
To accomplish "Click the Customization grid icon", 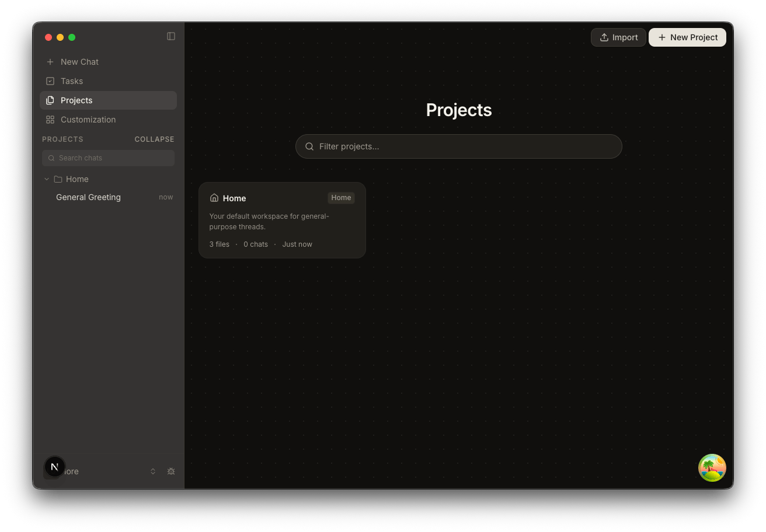I will (x=50, y=120).
